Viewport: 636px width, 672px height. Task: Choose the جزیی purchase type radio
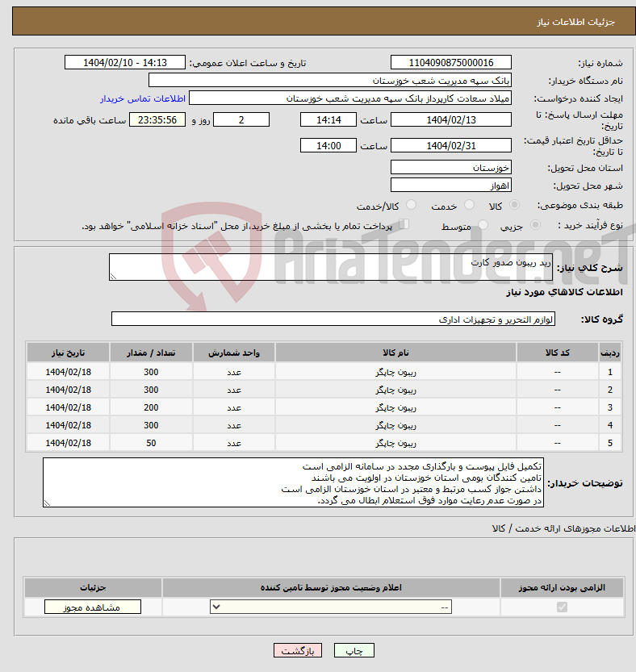pyautogui.click(x=535, y=224)
